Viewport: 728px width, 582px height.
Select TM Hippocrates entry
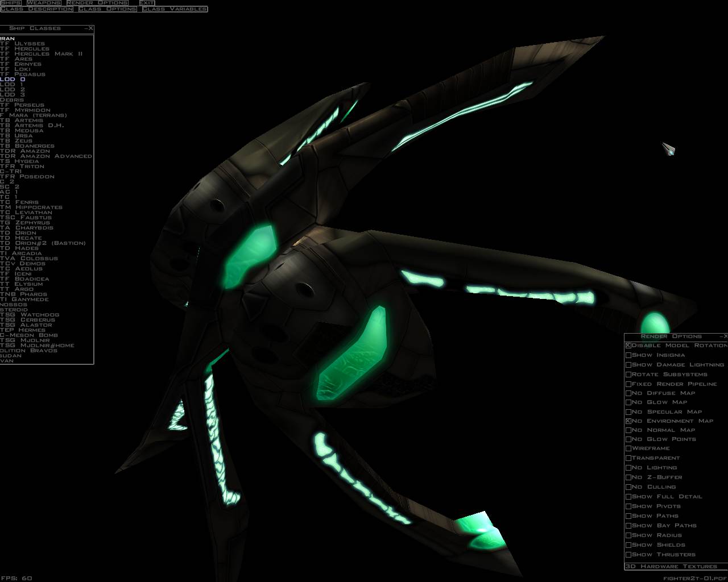[x=31, y=207]
